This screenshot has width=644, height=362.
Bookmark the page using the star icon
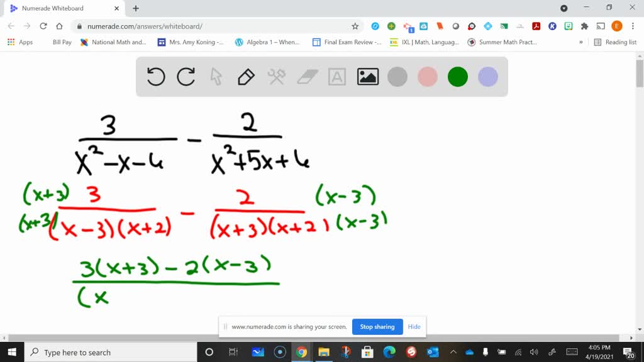coord(355,27)
